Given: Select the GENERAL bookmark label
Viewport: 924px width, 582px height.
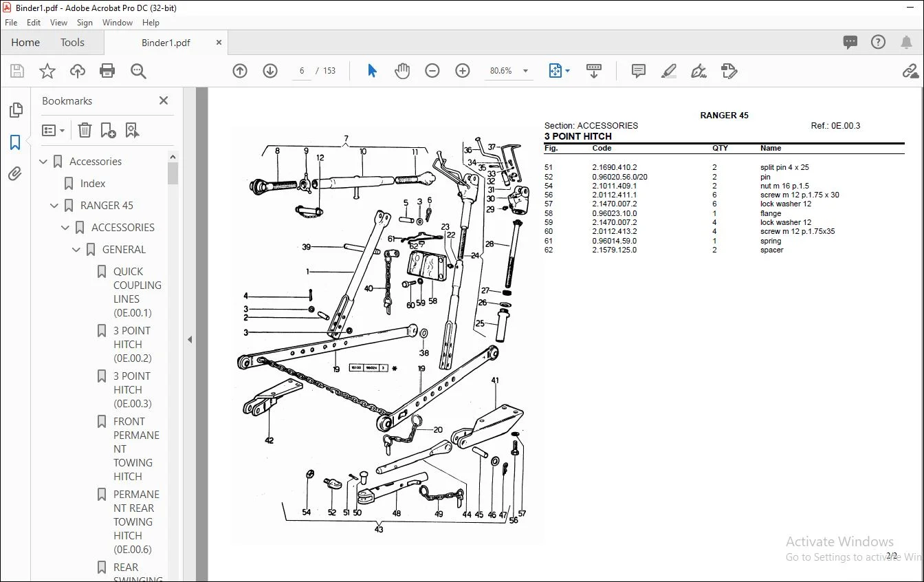Looking at the screenshot, I should click(124, 250).
